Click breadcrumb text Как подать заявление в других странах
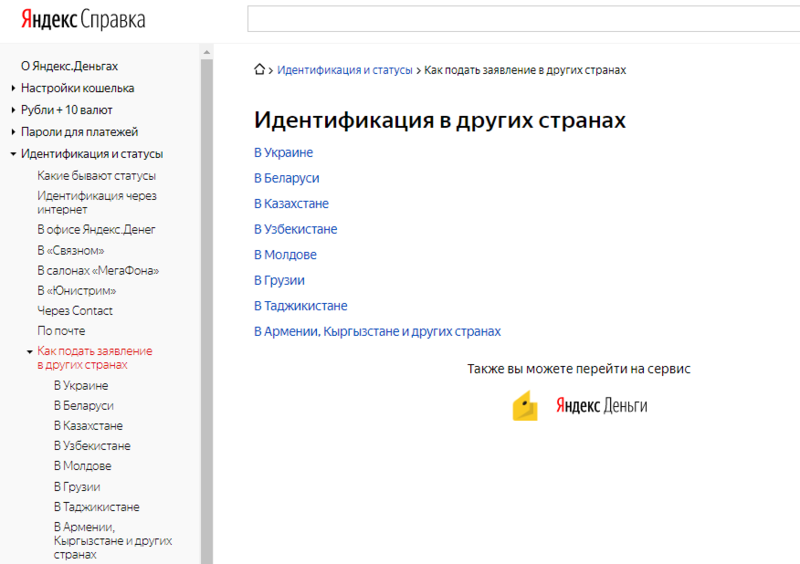This screenshot has height=564, width=800. [x=525, y=70]
